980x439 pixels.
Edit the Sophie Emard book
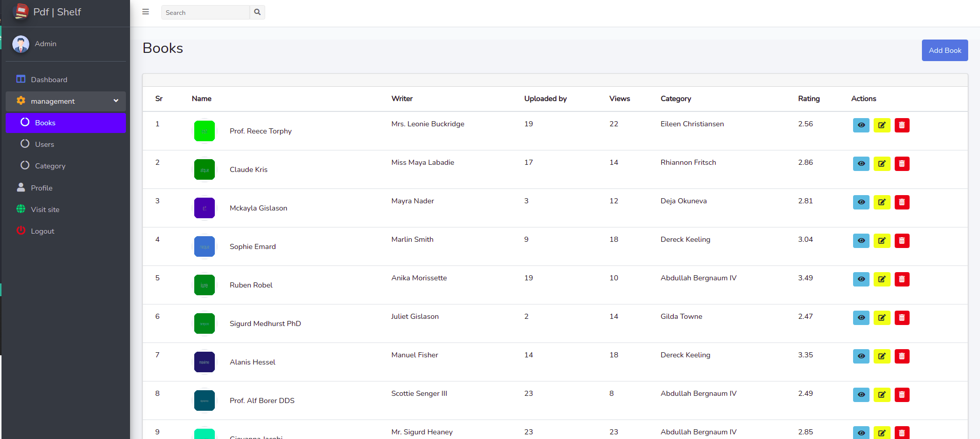pos(882,241)
